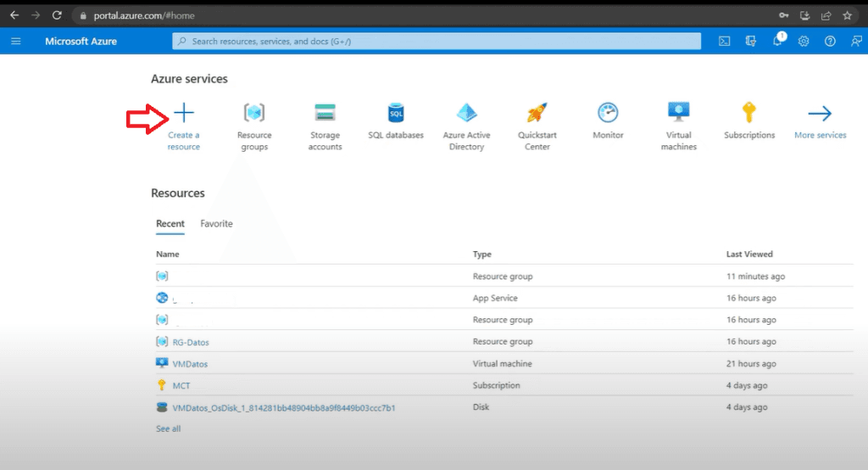Click the 'Disk' type cell
The width and height of the screenshot is (868, 470).
tap(481, 407)
